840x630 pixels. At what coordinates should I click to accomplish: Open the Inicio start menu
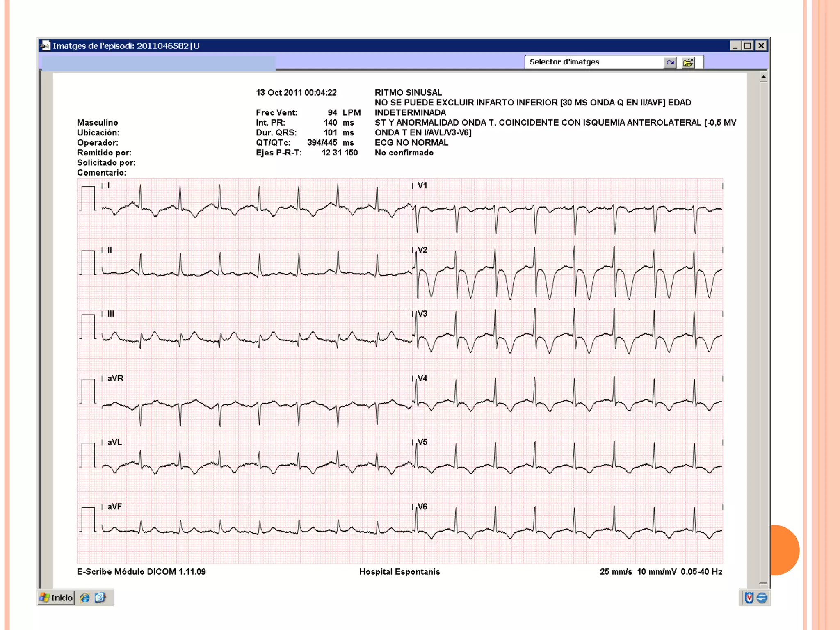click(56, 598)
